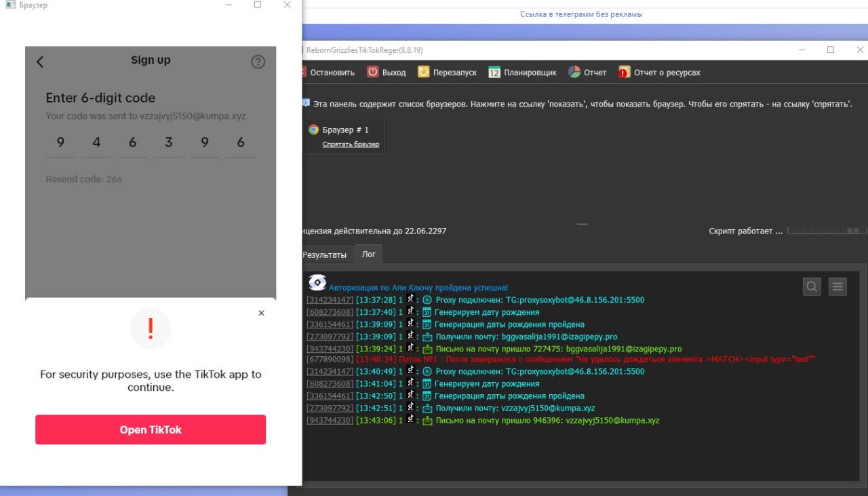Click log ID link in the 13:43:06 row
The height and width of the screenshot is (496, 868).
[x=330, y=421]
